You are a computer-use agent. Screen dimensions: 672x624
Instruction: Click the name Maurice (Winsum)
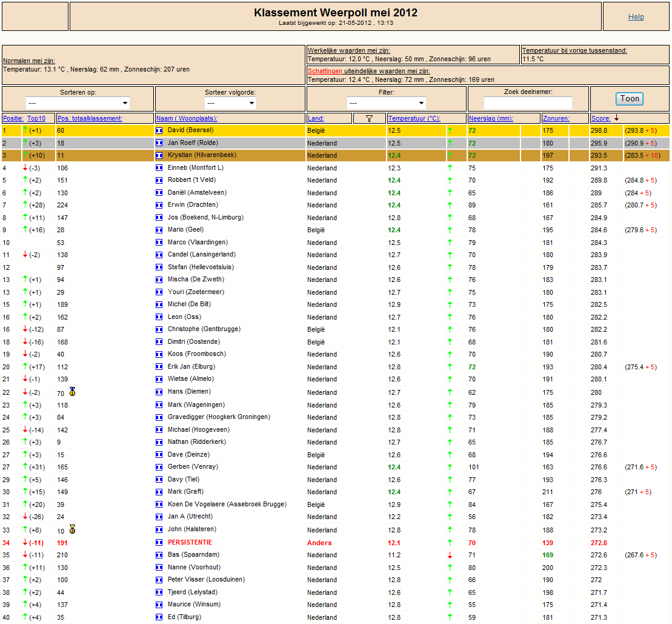(x=194, y=604)
